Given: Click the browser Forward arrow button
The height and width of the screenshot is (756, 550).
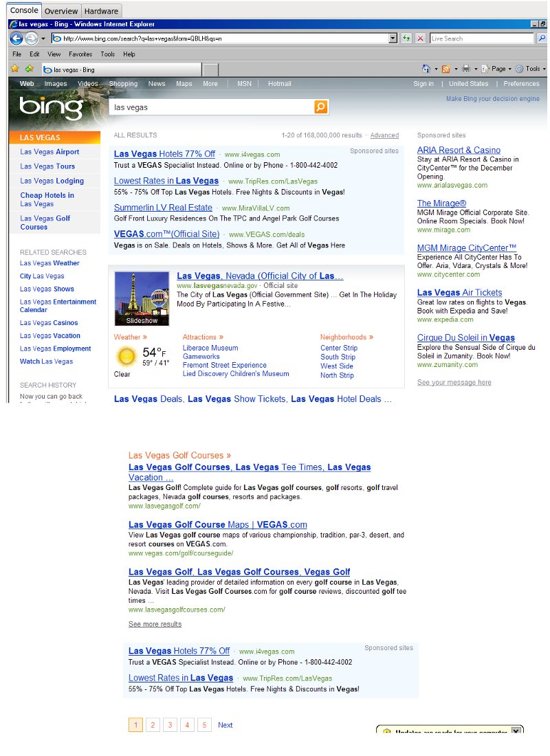Looking at the screenshot, I should coord(32,38).
